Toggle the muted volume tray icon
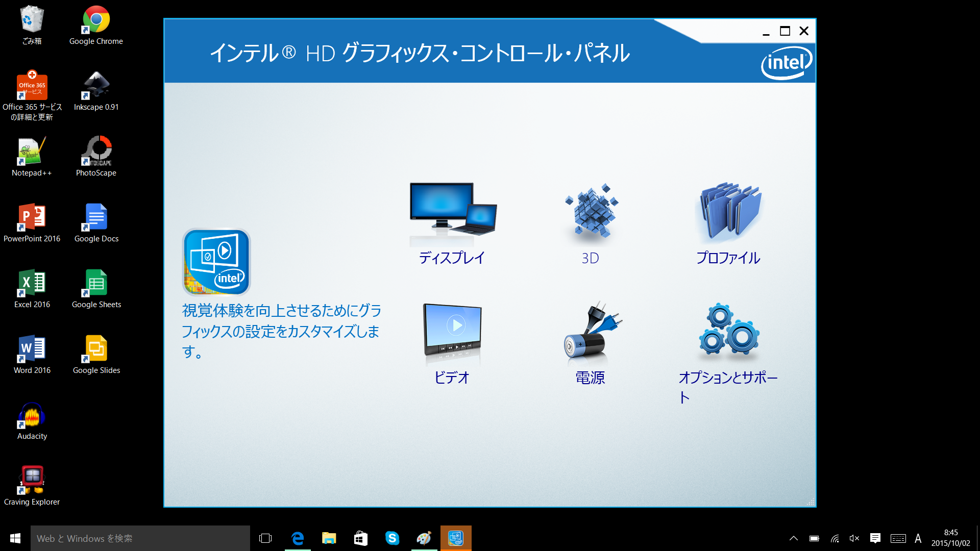 point(854,538)
